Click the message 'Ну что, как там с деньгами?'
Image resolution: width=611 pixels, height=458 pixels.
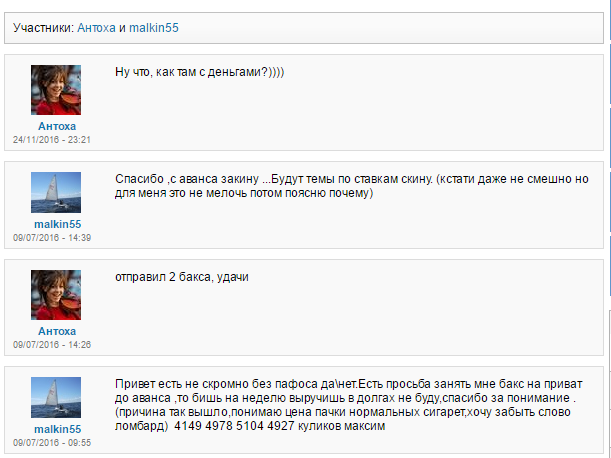[x=200, y=72]
